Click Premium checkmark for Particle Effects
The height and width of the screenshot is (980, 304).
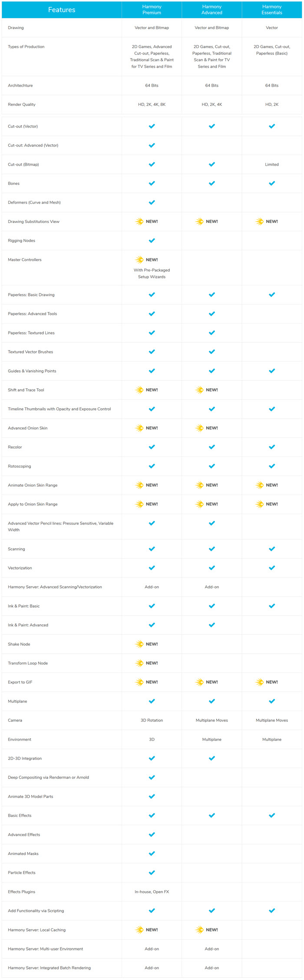point(152,872)
